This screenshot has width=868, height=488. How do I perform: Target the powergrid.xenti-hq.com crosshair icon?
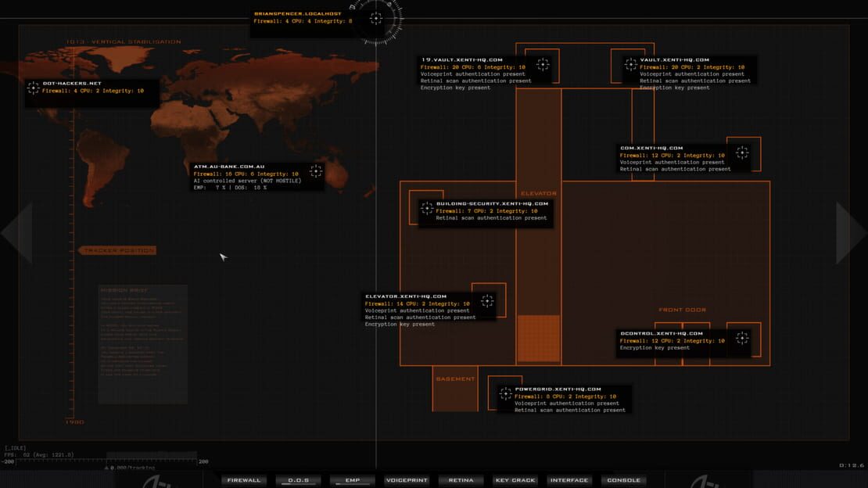tap(505, 393)
